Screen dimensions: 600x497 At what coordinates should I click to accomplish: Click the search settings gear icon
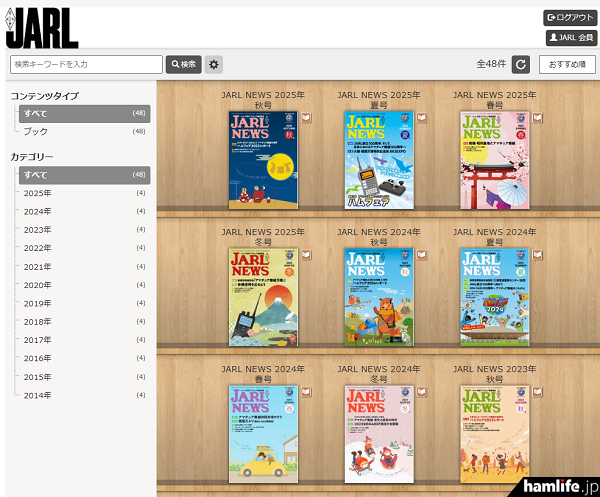click(214, 64)
